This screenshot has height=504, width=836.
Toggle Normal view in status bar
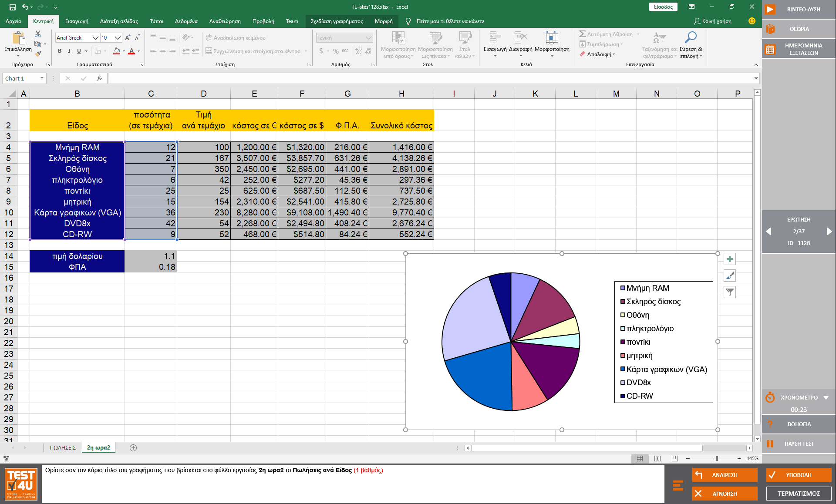(x=640, y=458)
